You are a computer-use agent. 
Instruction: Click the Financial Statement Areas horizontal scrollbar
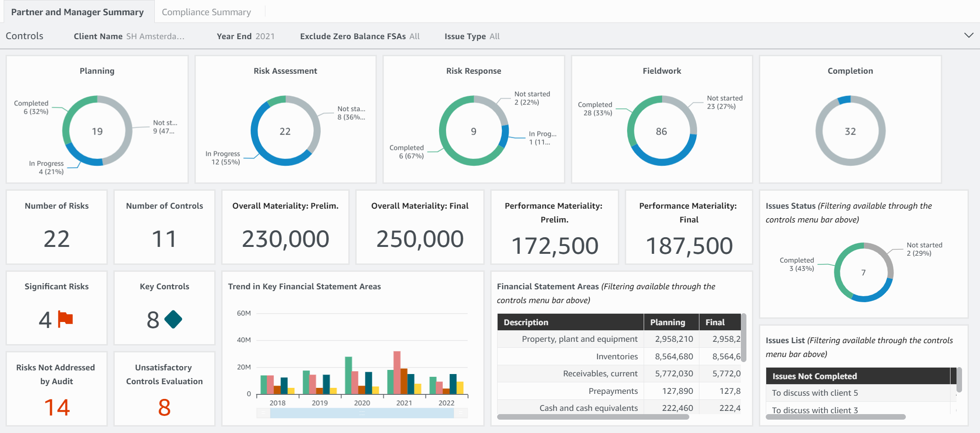click(x=593, y=417)
